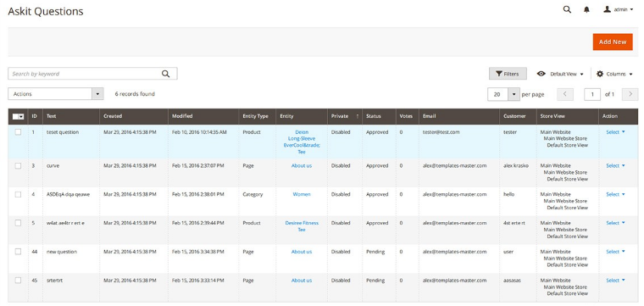Open Select action for 'new question' row
Screen dimensions: 644x306
pyautogui.click(x=615, y=252)
